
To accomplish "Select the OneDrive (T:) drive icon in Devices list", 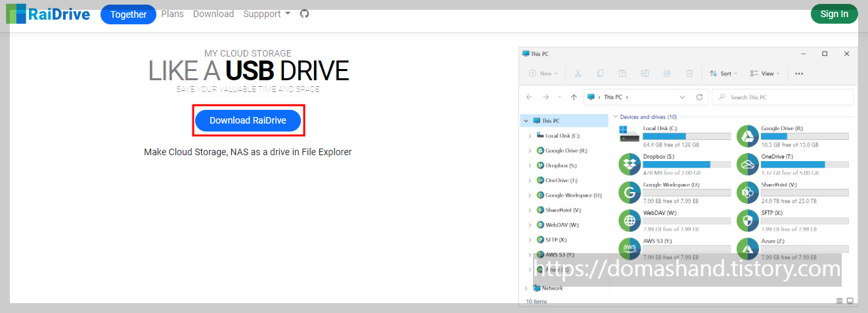I will (747, 164).
